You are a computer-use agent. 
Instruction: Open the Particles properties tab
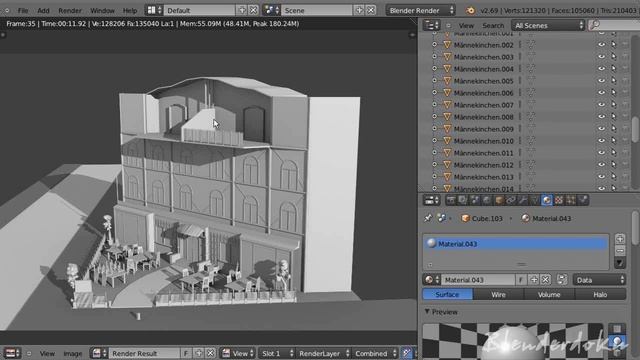pos(571,200)
